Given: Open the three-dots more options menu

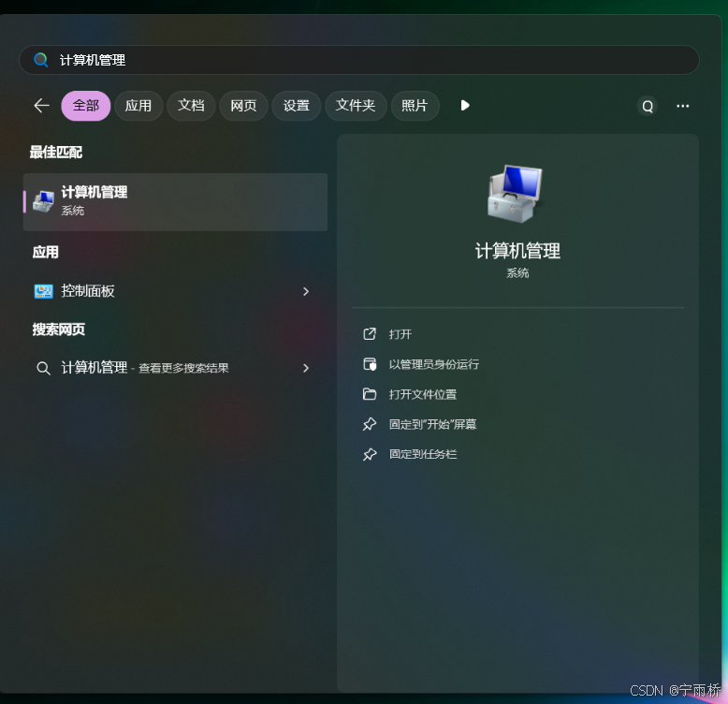Looking at the screenshot, I should click(x=682, y=107).
